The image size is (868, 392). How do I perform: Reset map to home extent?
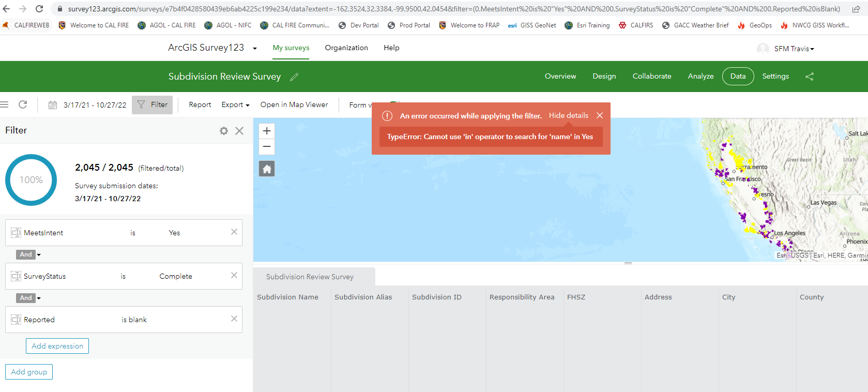(x=267, y=169)
